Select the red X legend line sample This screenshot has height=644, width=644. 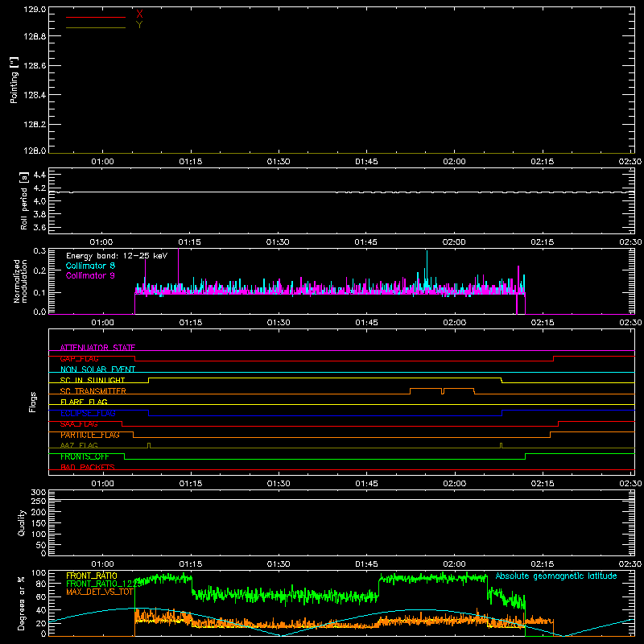[x=96, y=17]
